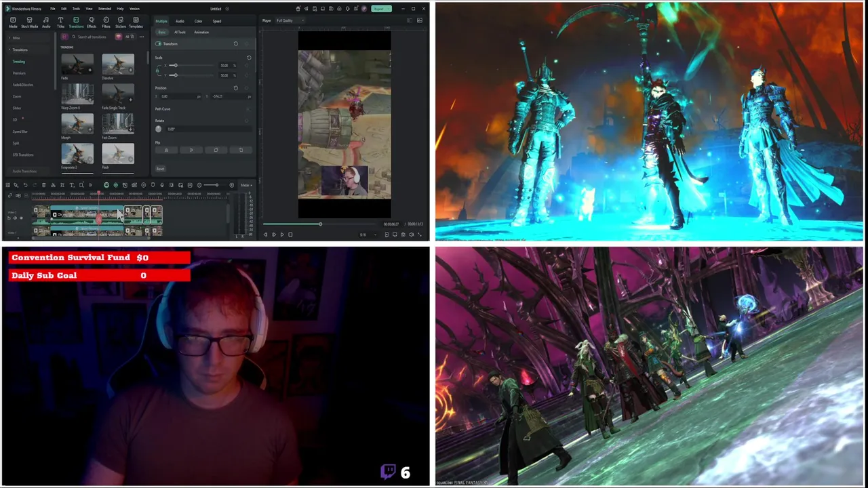Screen dimensions: 868x488
Task: Select the AI Tools sub-tab
Action: click(x=180, y=32)
